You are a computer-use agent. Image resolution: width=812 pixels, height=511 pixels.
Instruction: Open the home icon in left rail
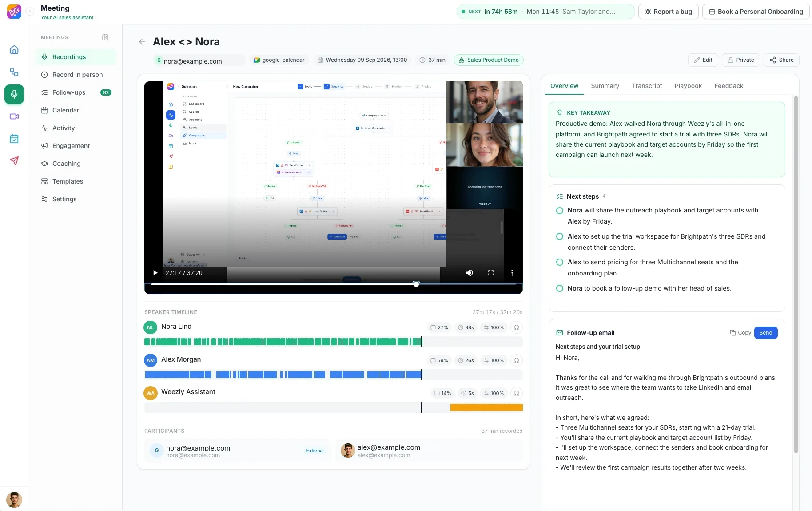[x=14, y=50]
